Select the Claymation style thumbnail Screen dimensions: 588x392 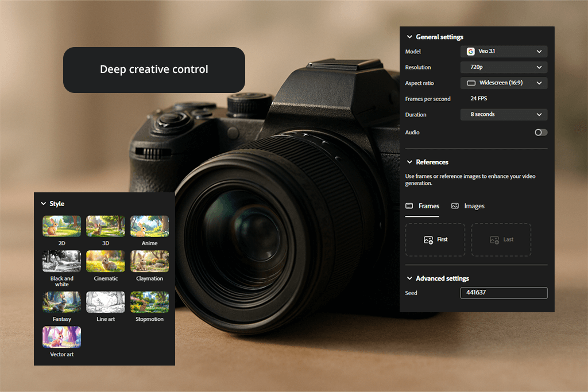(x=150, y=261)
